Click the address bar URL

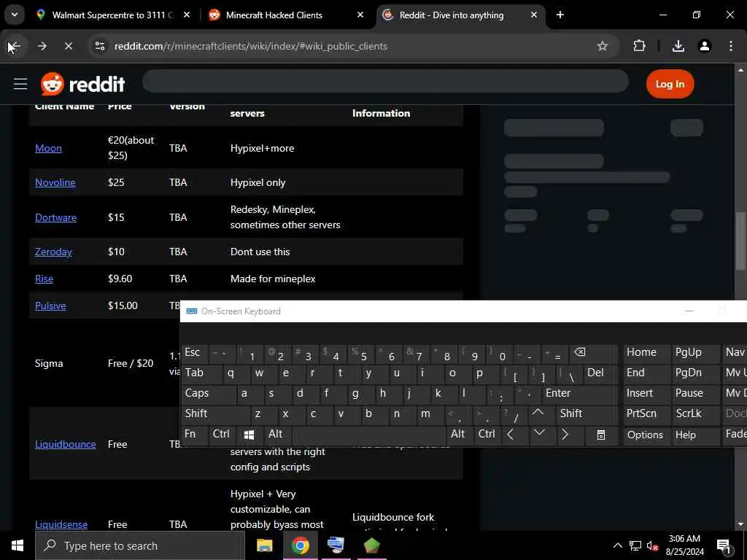[x=251, y=46]
